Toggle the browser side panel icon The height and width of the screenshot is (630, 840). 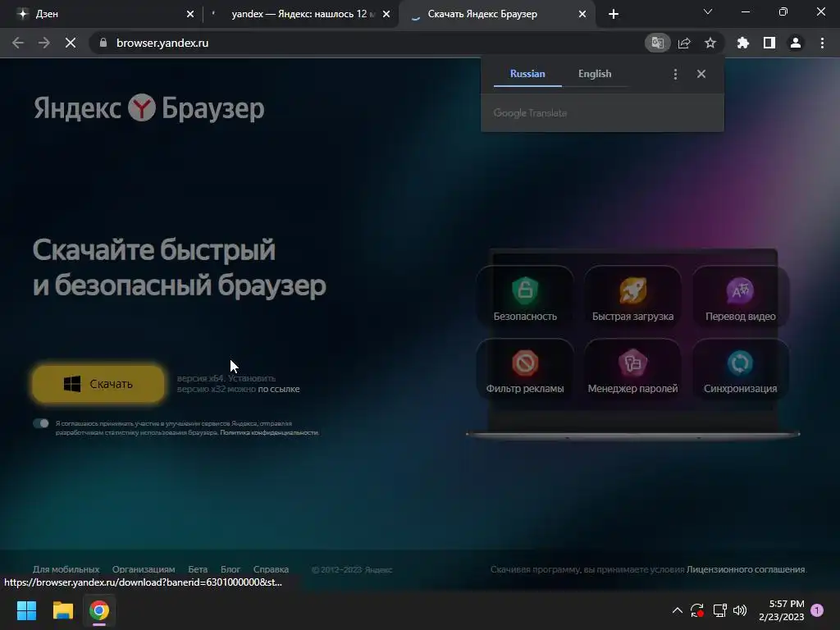(x=769, y=43)
